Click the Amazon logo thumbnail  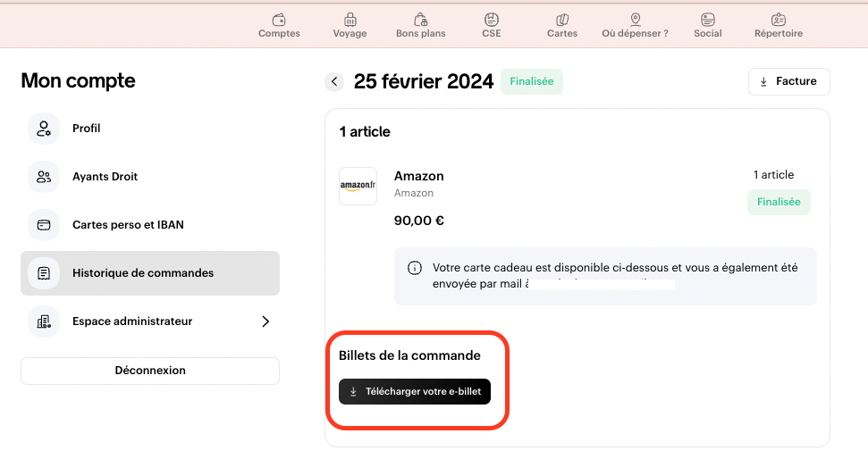tap(358, 186)
